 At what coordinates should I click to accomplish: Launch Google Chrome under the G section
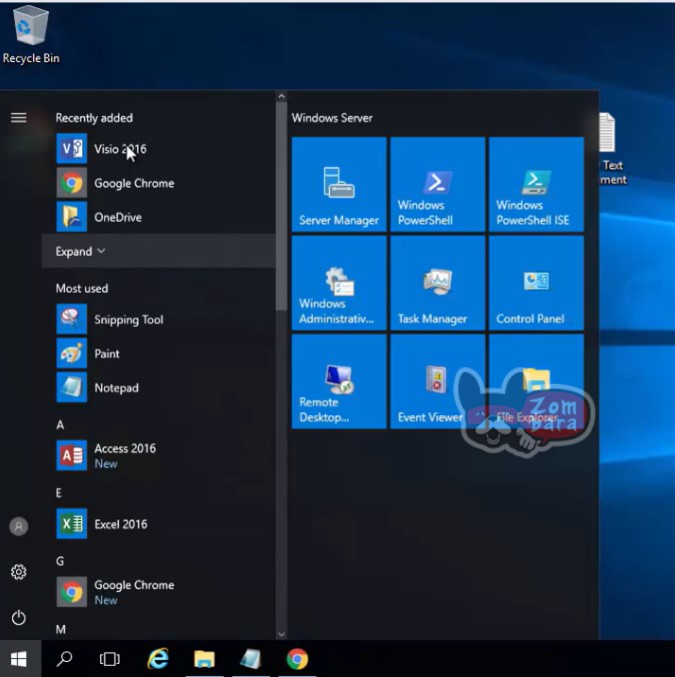tap(158, 592)
